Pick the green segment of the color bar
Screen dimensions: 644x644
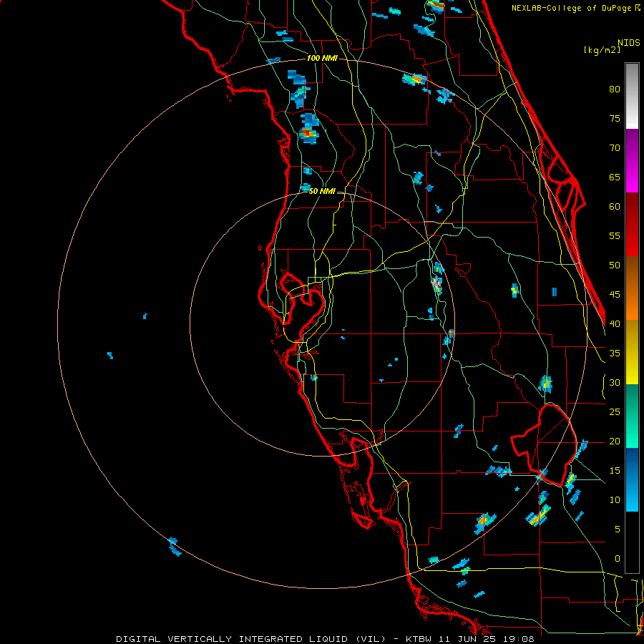coord(632,416)
